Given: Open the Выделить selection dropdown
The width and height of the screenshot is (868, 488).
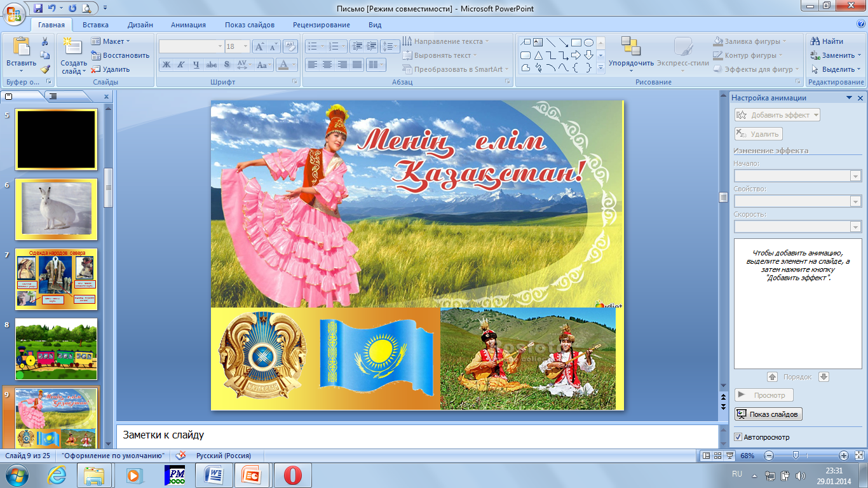Looking at the screenshot, I should 836,69.
